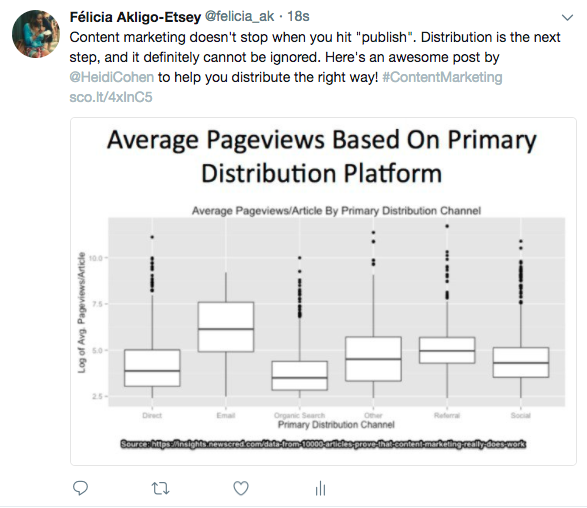Open Félicia Akligo-Etsey's profile picture
Screen dimensions: 587x508
36,34
